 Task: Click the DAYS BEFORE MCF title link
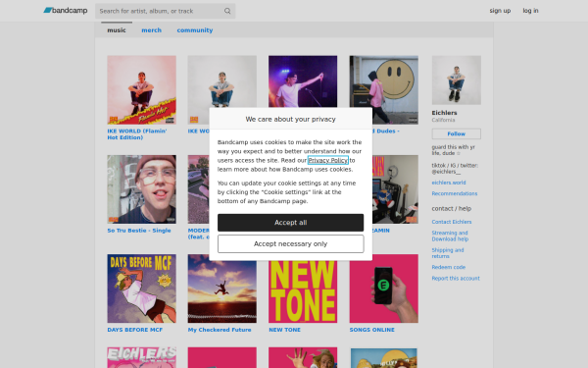134,330
